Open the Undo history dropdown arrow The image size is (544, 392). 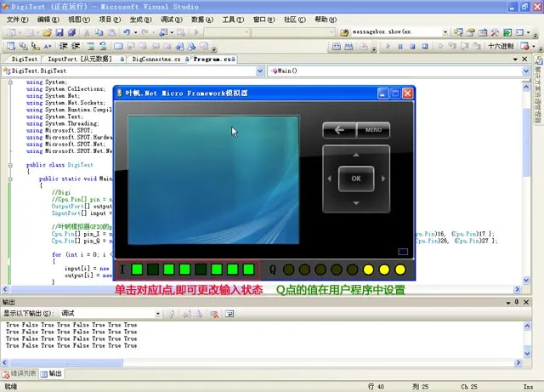point(136,32)
